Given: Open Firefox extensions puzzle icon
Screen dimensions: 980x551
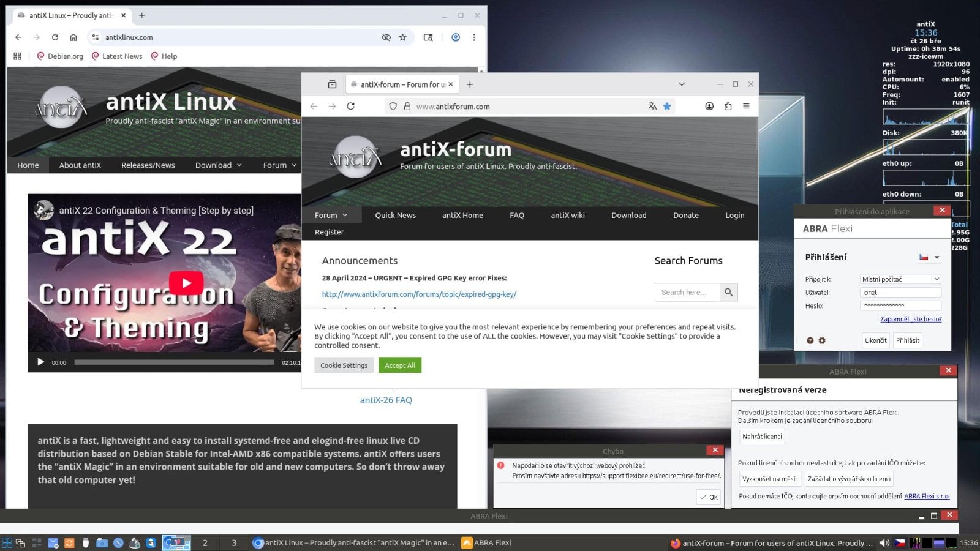Looking at the screenshot, I should tap(728, 106).
